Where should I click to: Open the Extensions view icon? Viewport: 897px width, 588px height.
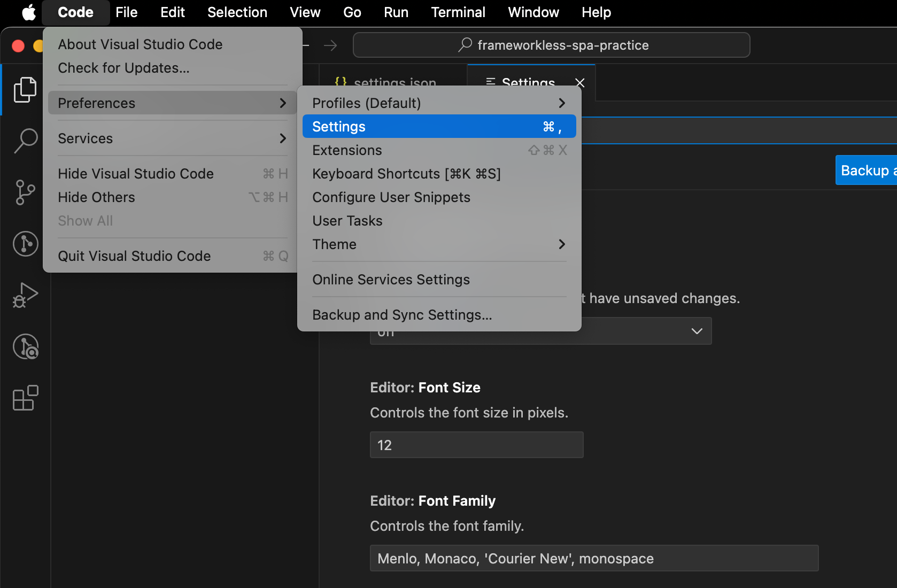coord(25,398)
